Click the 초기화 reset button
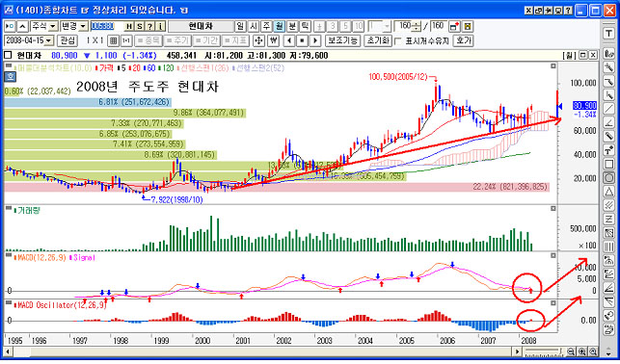 click(377, 40)
